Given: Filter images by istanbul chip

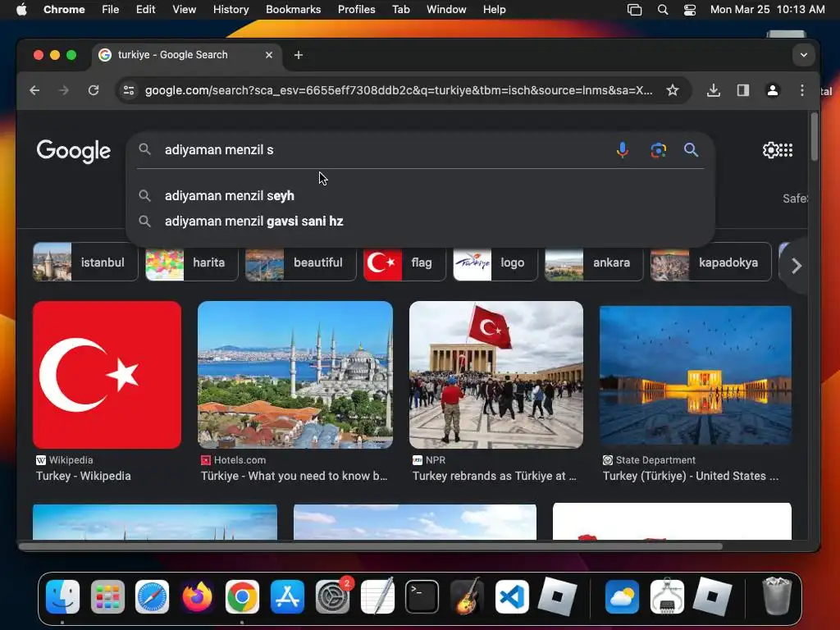Looking at the screenshot, I should click(x=85, y=262).
